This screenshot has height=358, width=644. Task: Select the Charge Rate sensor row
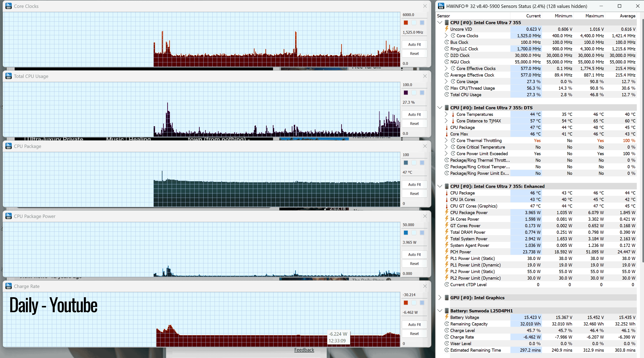click(x=540, y=337)
